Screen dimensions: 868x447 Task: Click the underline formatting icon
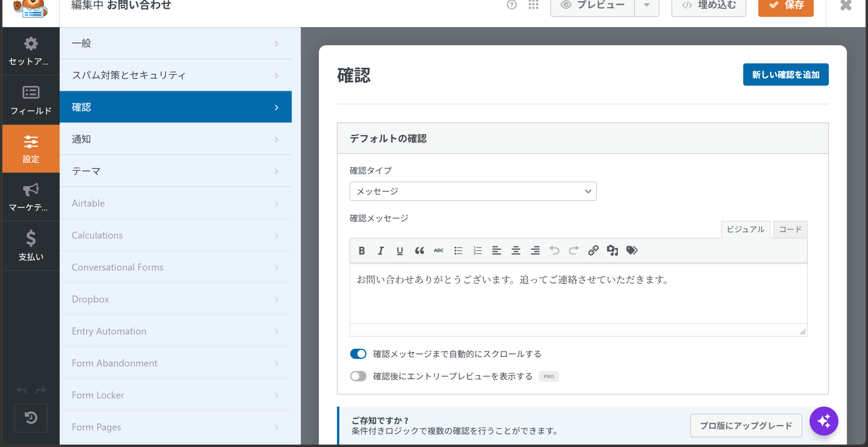[400, 250]
